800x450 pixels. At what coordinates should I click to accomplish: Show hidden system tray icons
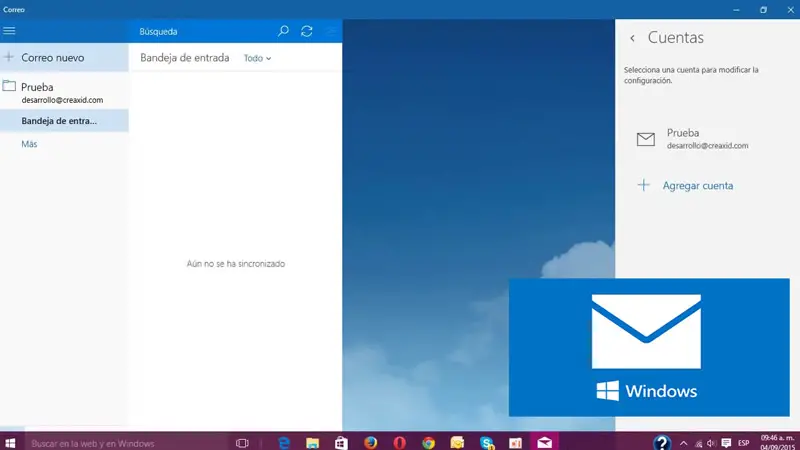click(684, 443)
